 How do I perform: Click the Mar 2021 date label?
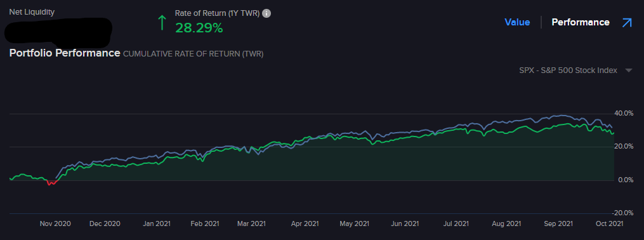(251, 223)
